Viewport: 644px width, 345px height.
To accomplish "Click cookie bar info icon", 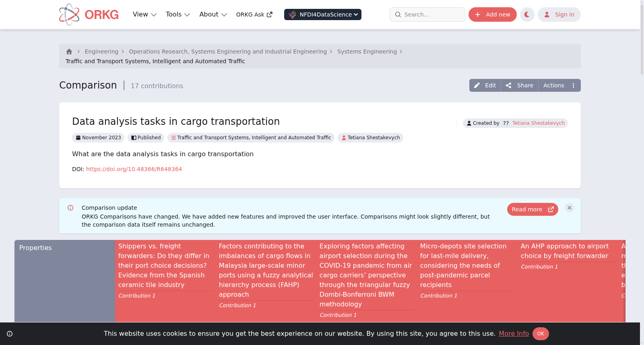I will click(x=10, y=334).
